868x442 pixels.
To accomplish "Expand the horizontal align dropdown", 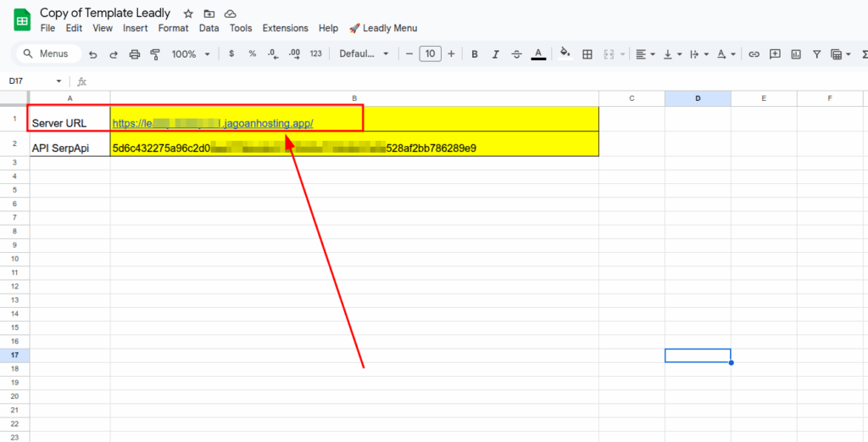I will tap(645, 54).
